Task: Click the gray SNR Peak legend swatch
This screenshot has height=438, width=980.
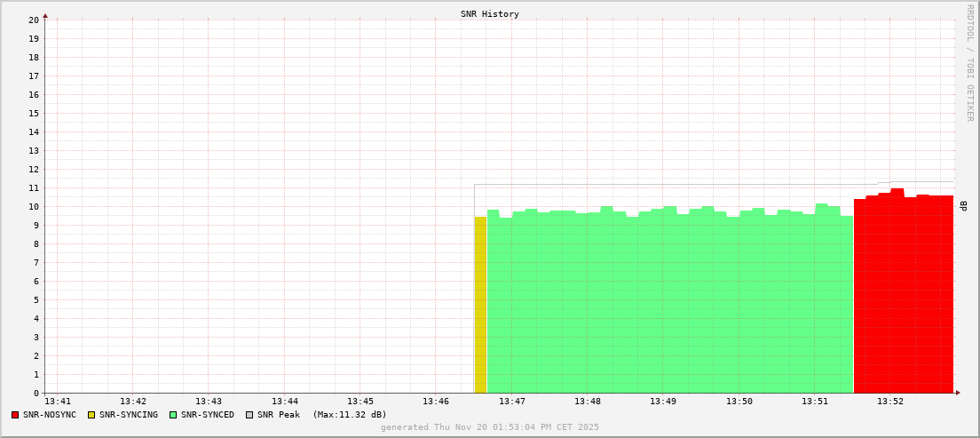Action: tap(249, 415)
